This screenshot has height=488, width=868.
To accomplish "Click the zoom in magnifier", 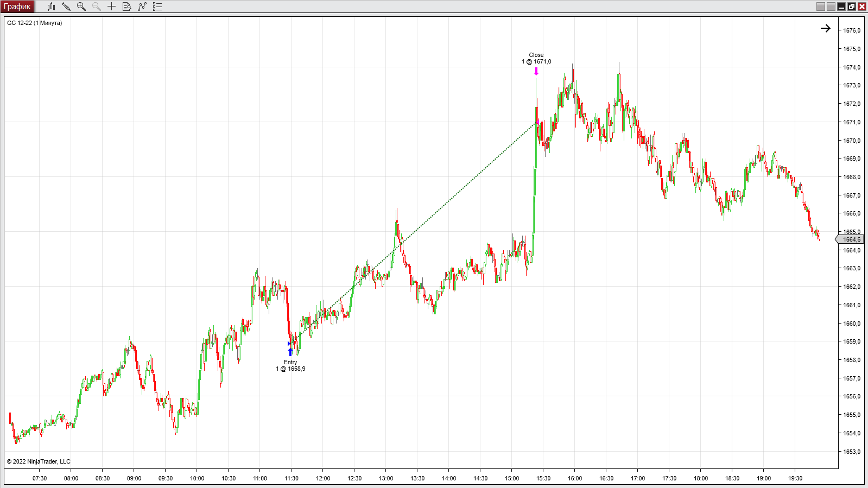I will (x=81, y=7).
